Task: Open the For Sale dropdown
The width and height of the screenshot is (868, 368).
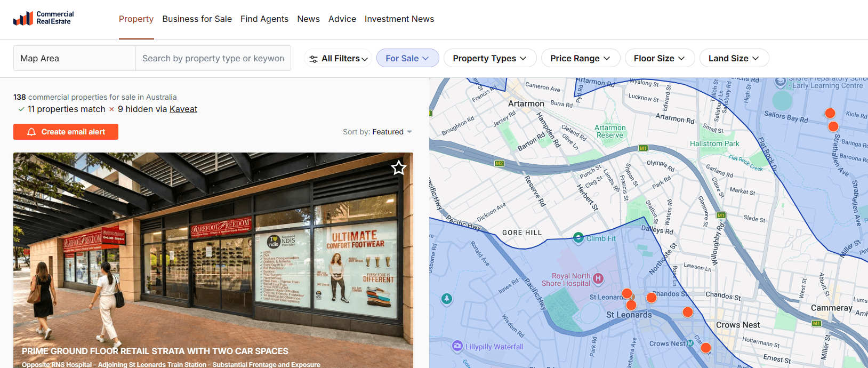Action: pyautogui.click(x=407, y=58)
